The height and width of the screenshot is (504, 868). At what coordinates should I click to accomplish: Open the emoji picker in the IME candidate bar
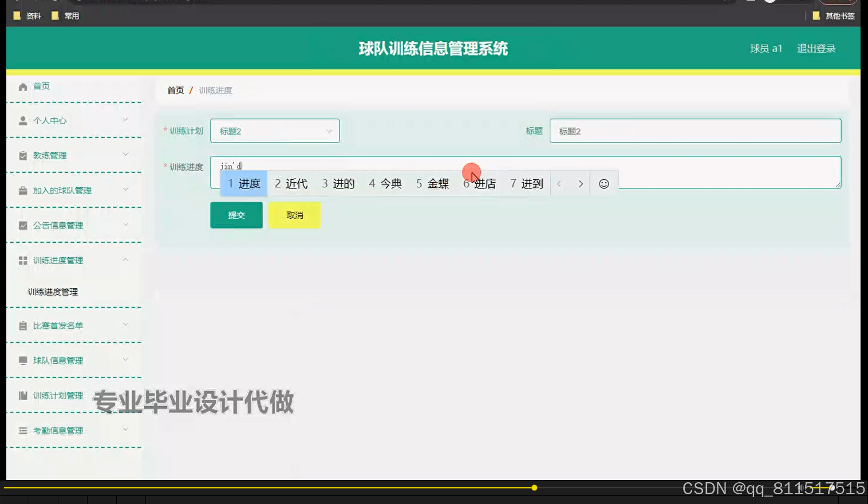coord(603,183)
